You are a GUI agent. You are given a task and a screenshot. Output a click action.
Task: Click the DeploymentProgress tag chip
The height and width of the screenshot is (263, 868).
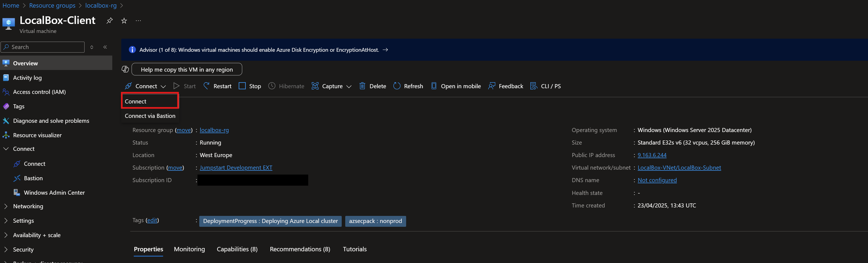pyautogui.click(x=270, y=221)
